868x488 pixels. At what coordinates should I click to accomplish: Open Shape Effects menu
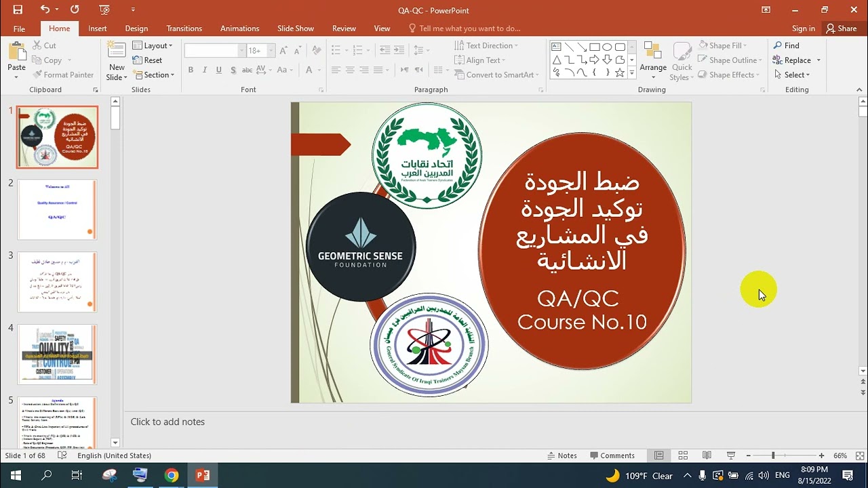729,75
